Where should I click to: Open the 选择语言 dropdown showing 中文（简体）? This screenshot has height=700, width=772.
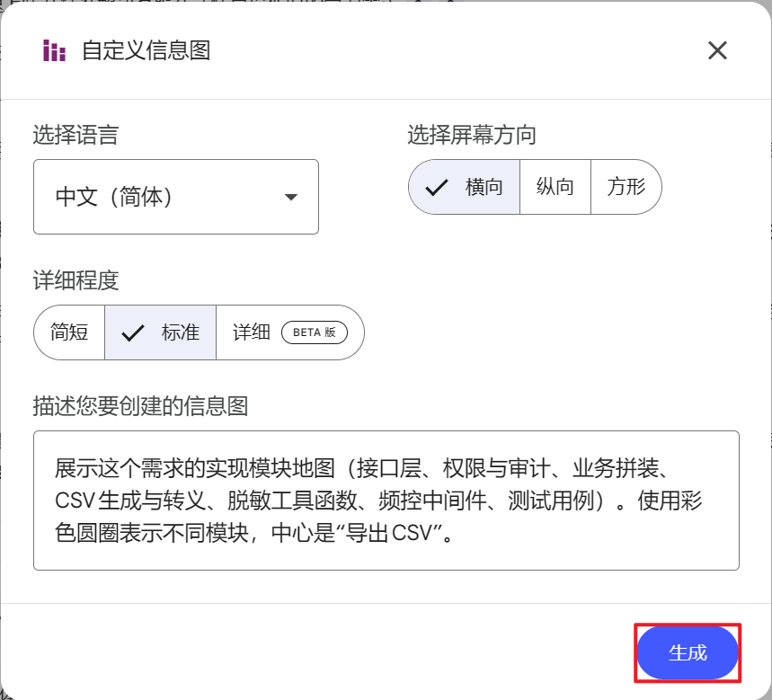click(x=176, y=197)
